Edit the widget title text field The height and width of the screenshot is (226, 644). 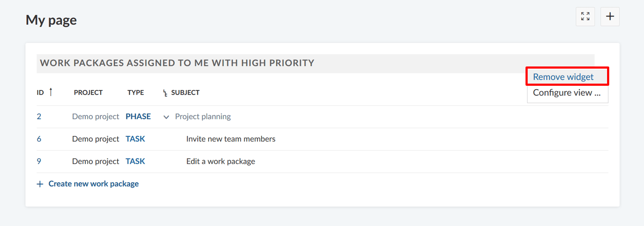point(177,63)
